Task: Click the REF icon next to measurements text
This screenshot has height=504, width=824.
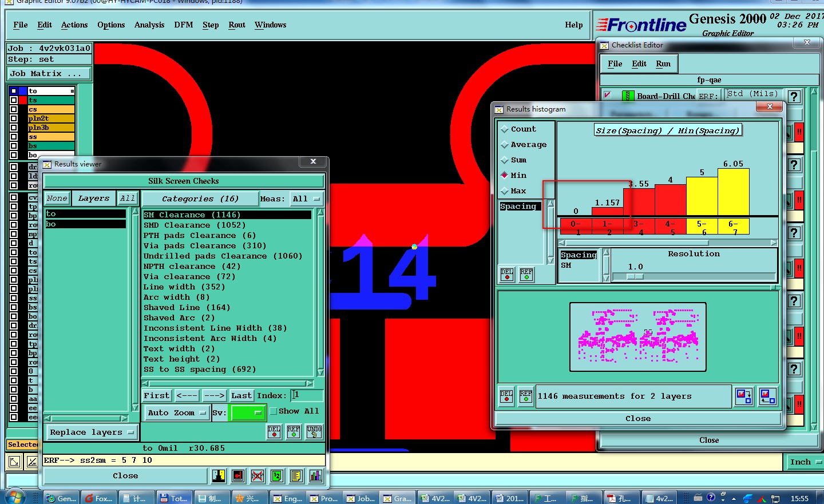Action: (526, 396)
